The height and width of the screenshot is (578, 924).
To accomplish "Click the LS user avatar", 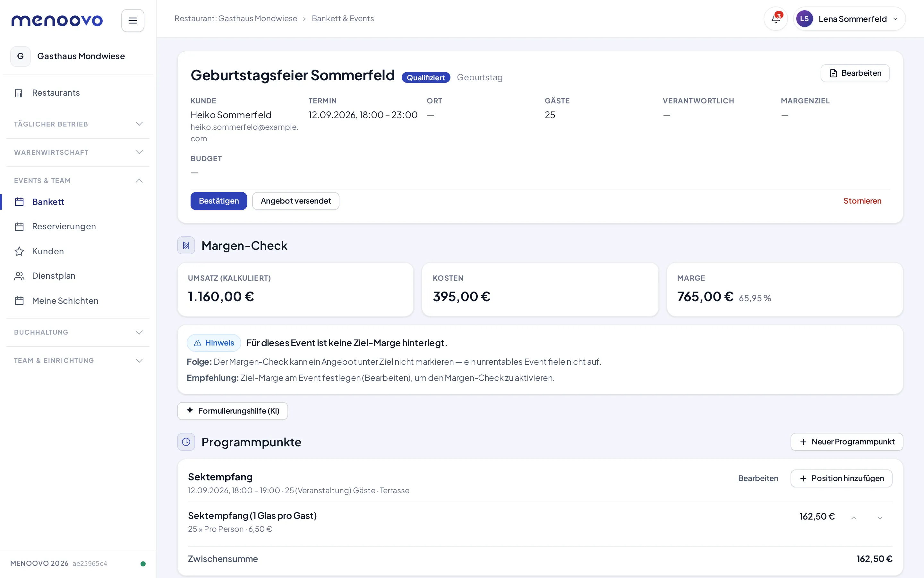I will click(804, 19).
